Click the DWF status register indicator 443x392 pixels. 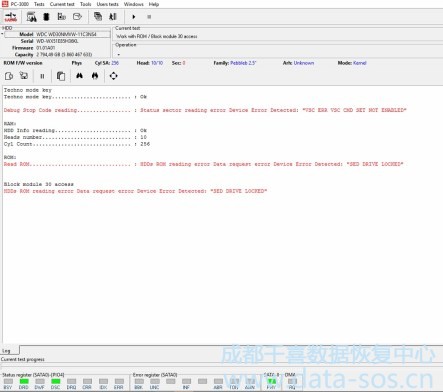pyautogui.click(x=40, y=381)
